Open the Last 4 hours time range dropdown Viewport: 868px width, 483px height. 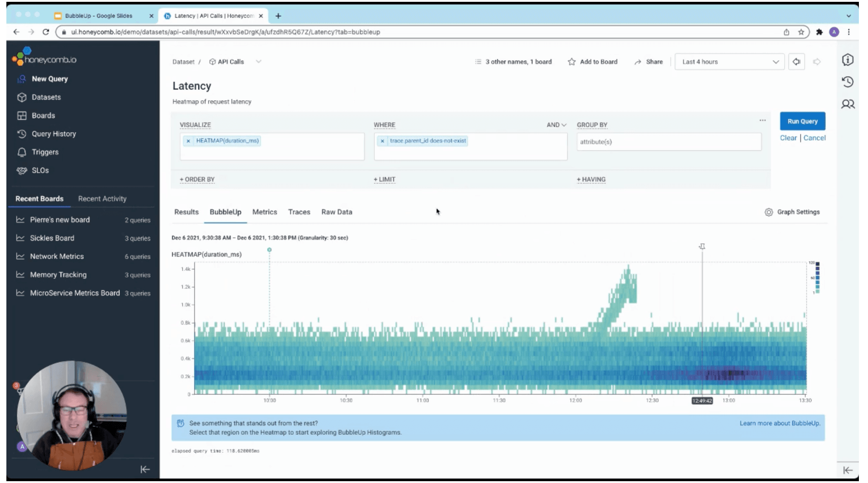coord(728,62)
